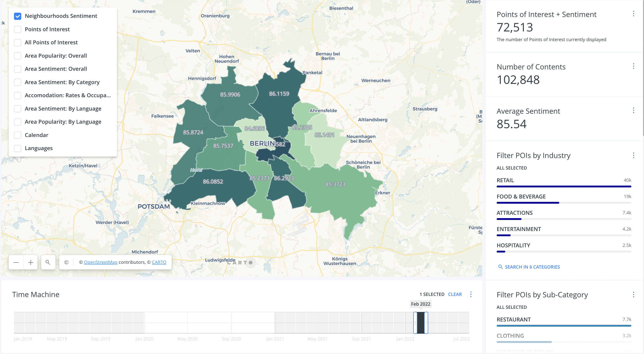Open Filter POIs by Sub-Category options menu

coord(633,295)
